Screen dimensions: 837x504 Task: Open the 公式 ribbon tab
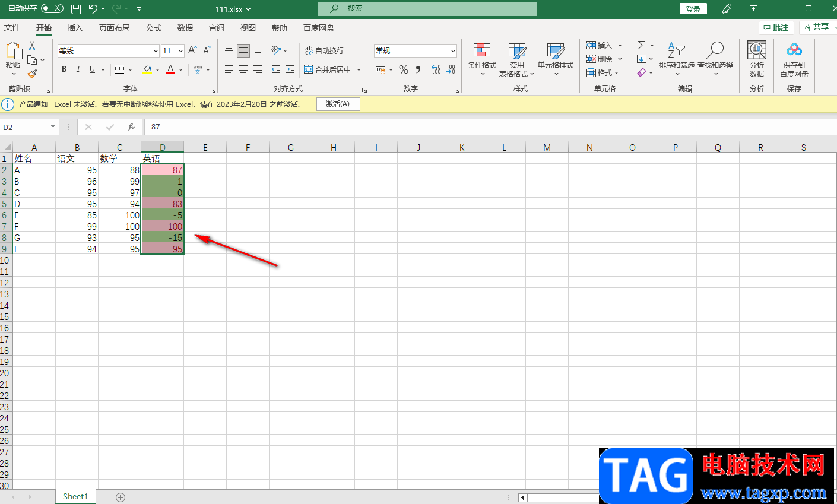(154, 28)
